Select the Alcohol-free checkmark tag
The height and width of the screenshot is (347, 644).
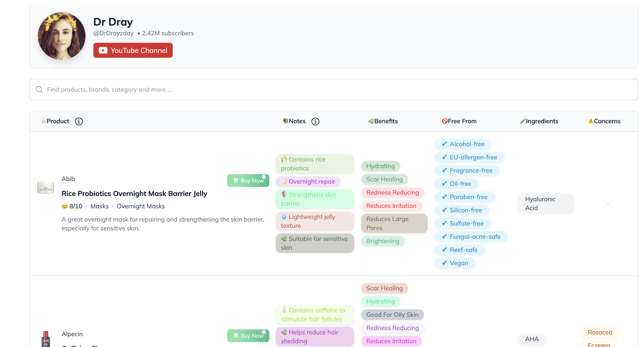(x=463, y=144)
